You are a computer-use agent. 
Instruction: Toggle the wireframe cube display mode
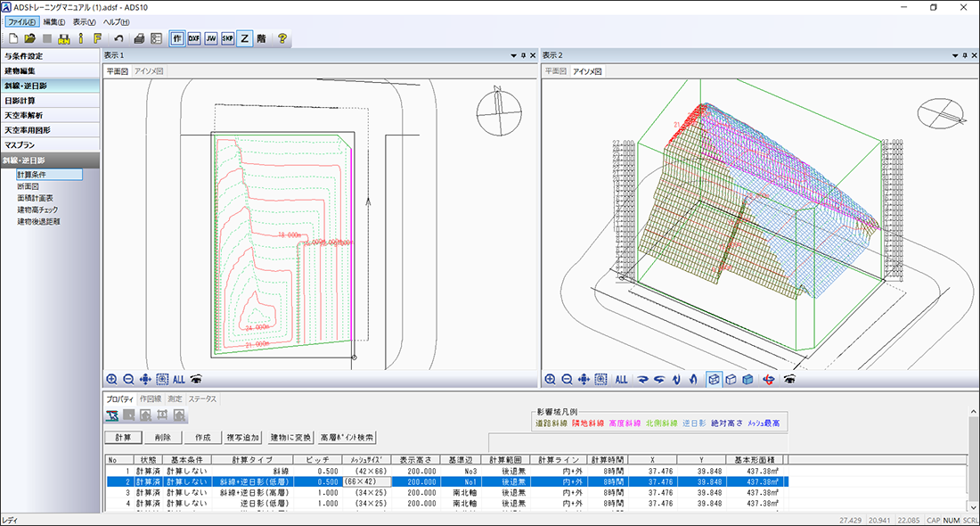tap(714, 379)
